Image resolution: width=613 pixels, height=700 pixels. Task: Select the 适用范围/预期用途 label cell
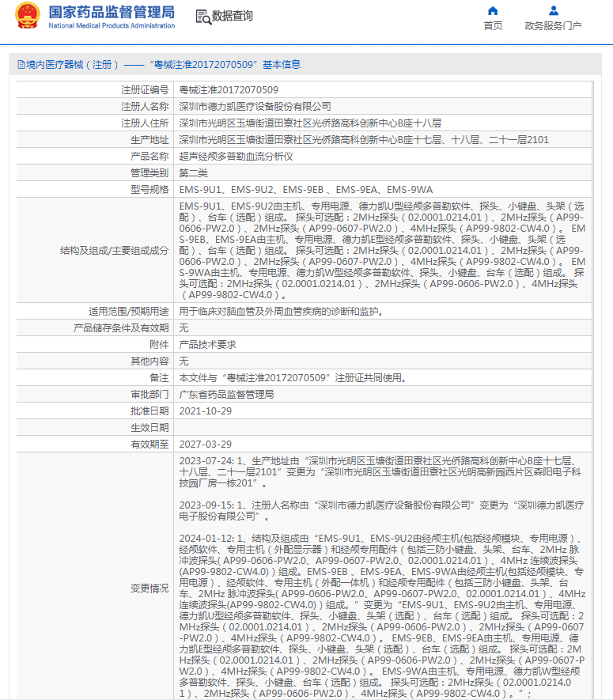pos(95,311)
